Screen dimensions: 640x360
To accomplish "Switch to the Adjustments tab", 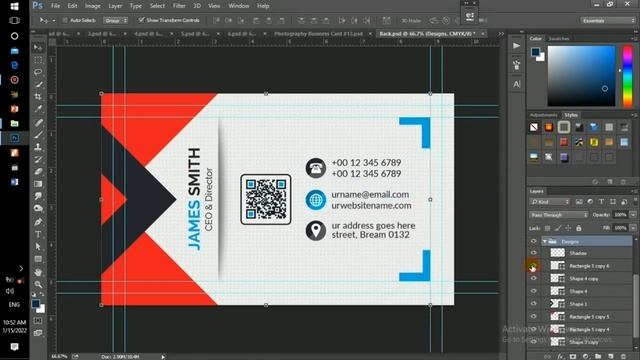I will click(x=543, y=115).
